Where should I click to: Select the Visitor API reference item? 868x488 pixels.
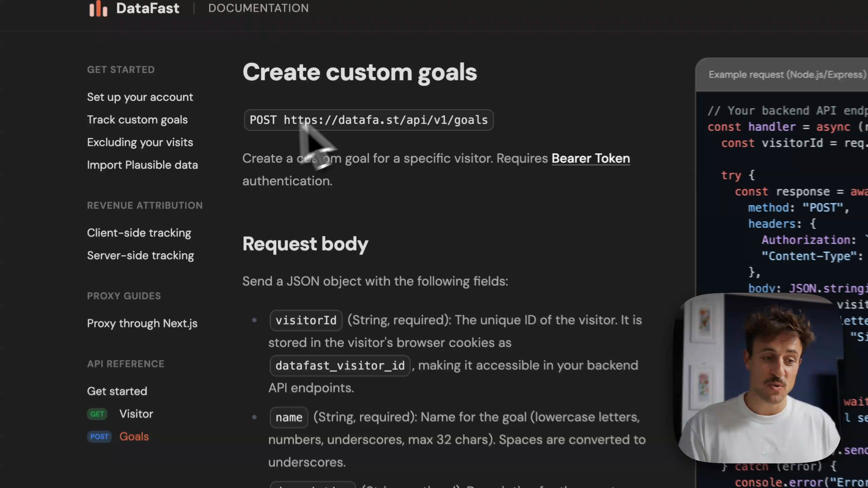click(136, 414)
